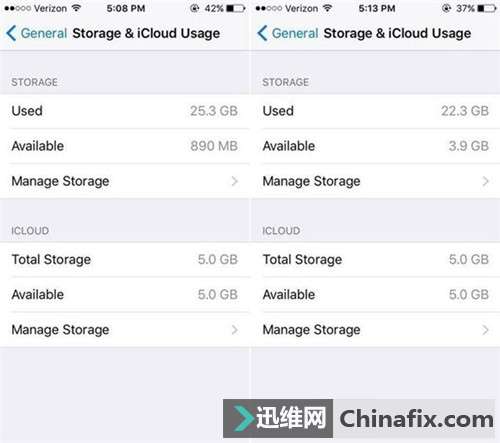Screen dimensions: 500x443
Task: Select Manage Storage under STORAGE on left screen
Action: (x=124, y=181)
